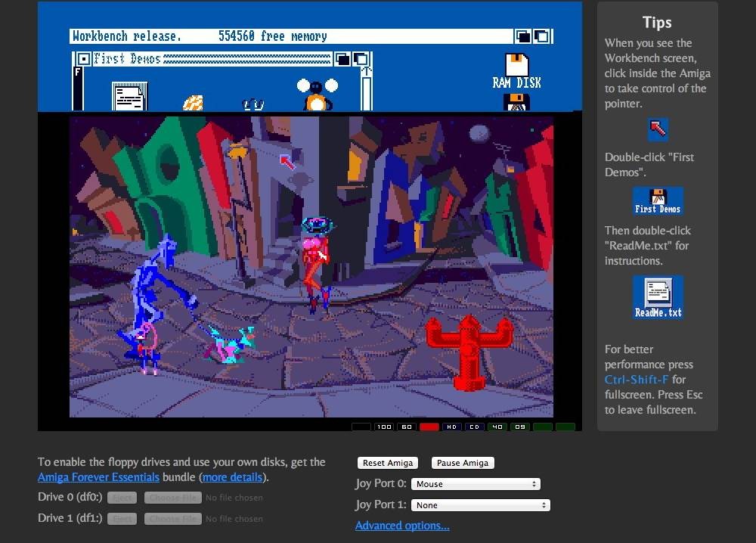Click the small robot dog in the demo
Viewport: 756px width, 543px height.
(x=231, y=346)
